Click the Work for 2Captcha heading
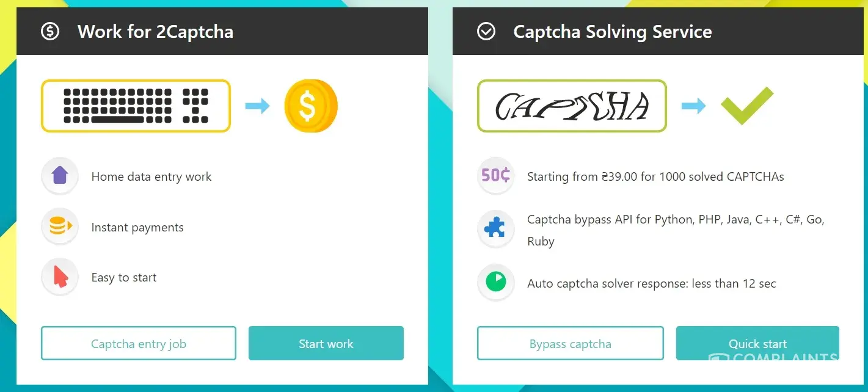The height and width of the screenshot is (392, 868). 155,32
